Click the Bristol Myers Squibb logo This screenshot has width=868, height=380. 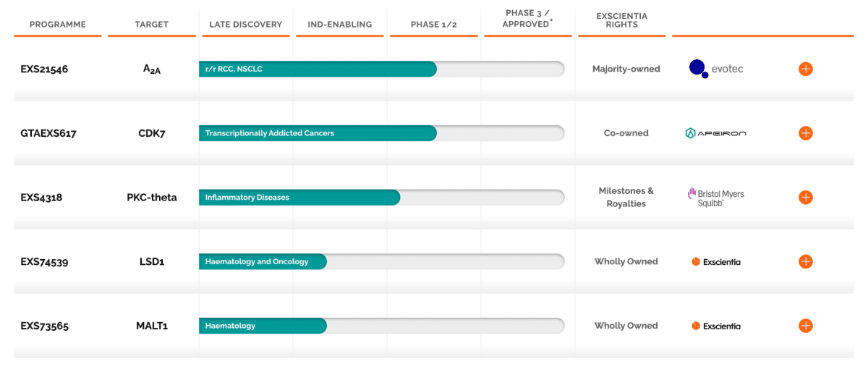715,197
